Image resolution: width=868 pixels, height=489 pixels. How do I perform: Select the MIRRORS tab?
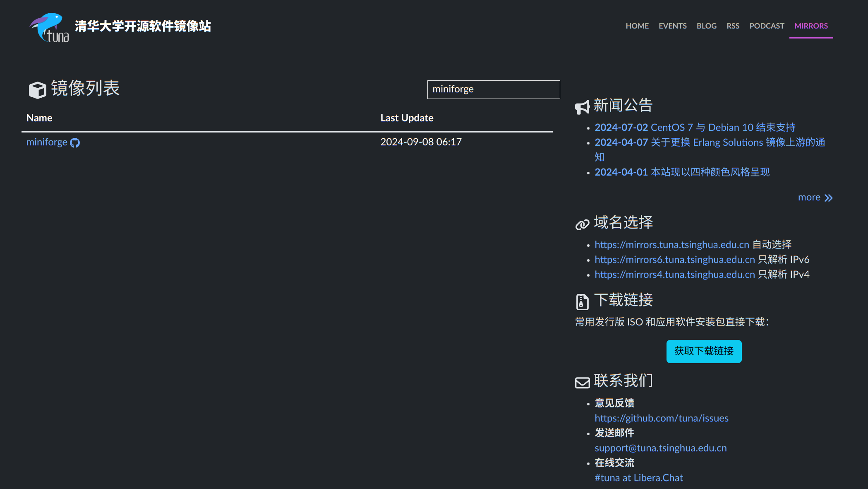(x=811, y=26)
